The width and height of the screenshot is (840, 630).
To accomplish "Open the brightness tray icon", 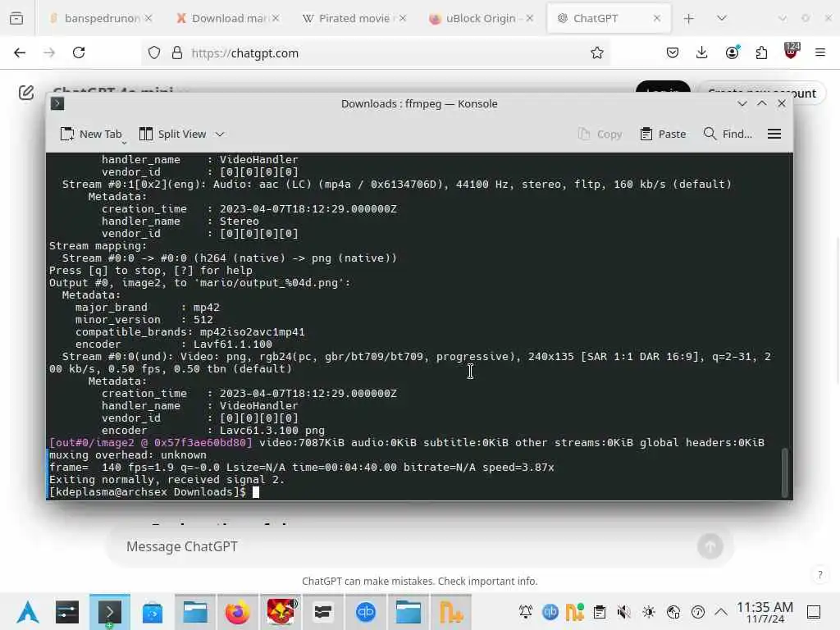I will (x=649, y=612).
